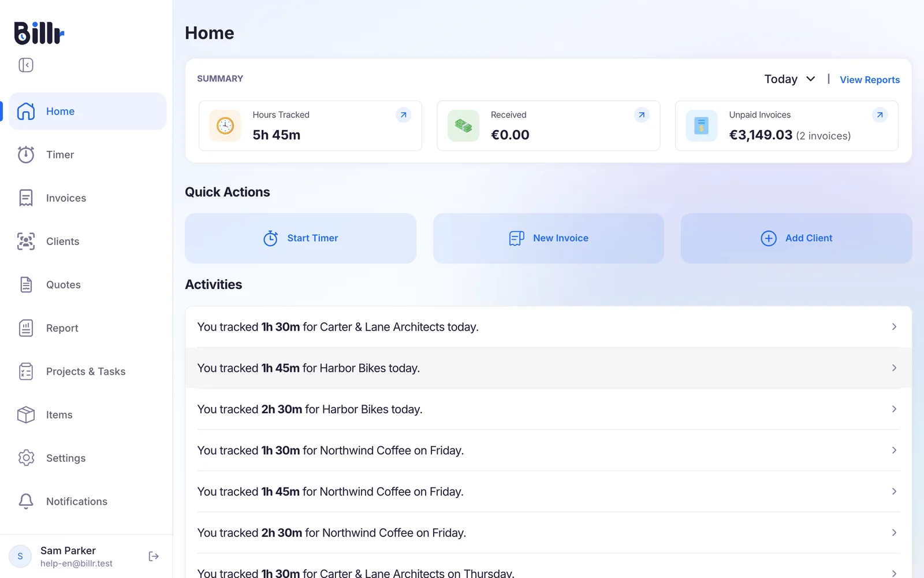The height and width of the screenshot is (578, 924).
Task: Open the Received arrow link icon
Action: click(642, 115)
